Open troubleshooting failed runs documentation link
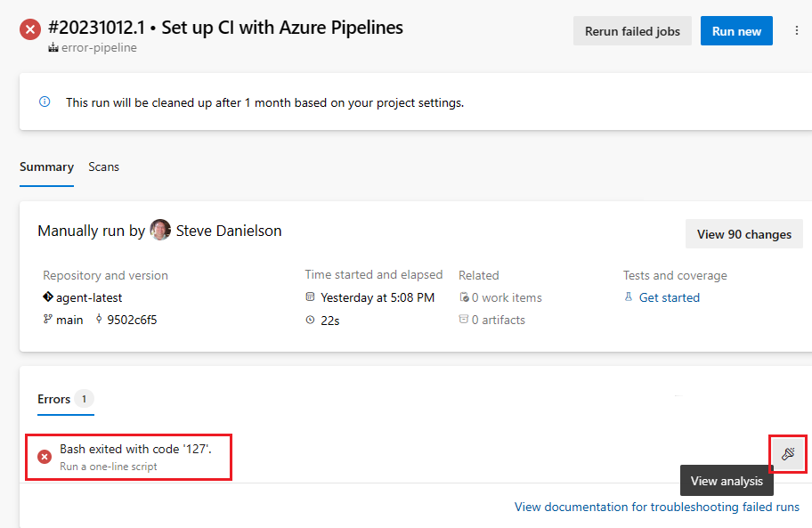Viewport: 812px width, 528px height. 656,507
